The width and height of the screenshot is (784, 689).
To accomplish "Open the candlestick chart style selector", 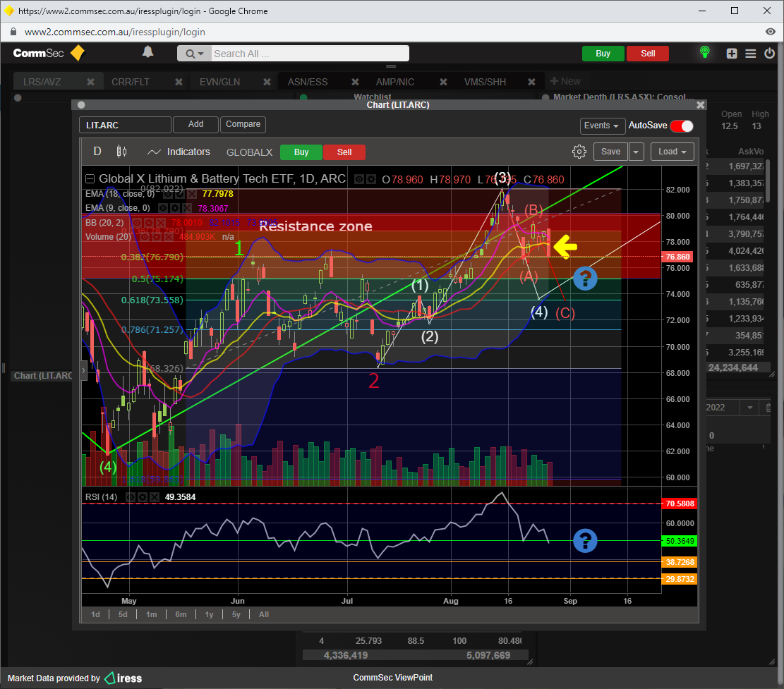I will [x=121, y=152].
